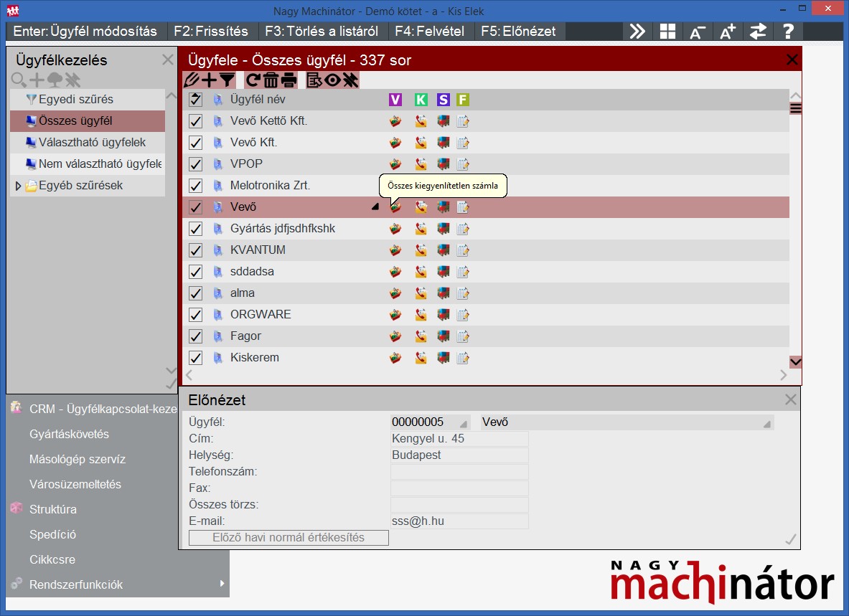Click the purple V column header icon
849x616 pixels.
click(395, 100)
